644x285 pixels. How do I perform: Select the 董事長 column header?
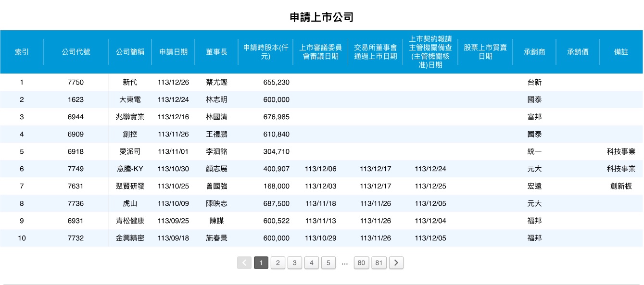point(216,52)
